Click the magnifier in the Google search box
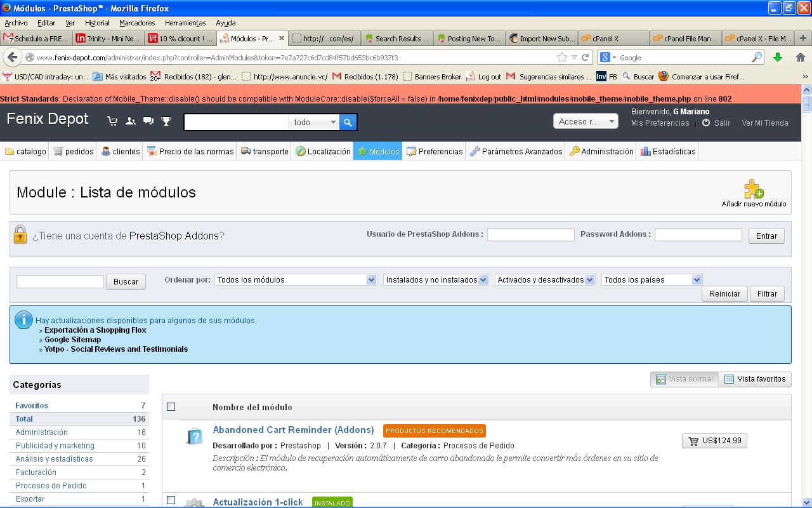Viewport: 812px width, 508px height. [756, 57]
